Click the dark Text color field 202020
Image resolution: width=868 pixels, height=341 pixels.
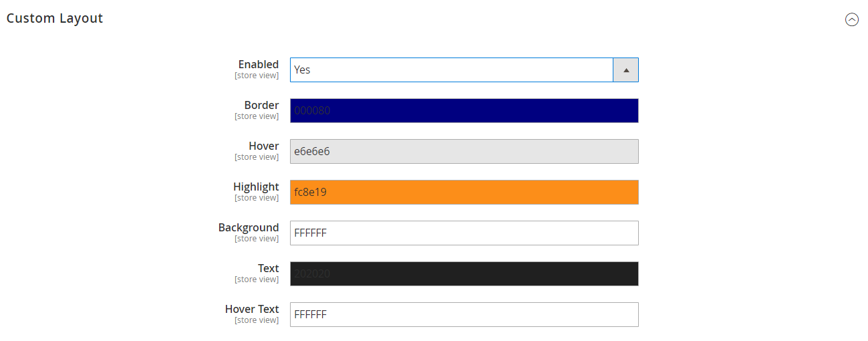click(x=464, y=273)
